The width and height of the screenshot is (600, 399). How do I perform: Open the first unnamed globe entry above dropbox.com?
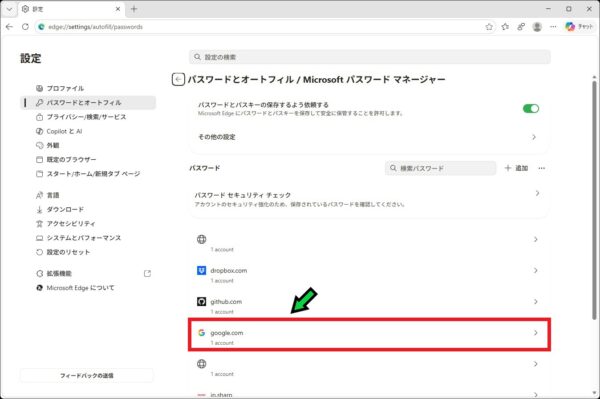coord(368,243)
